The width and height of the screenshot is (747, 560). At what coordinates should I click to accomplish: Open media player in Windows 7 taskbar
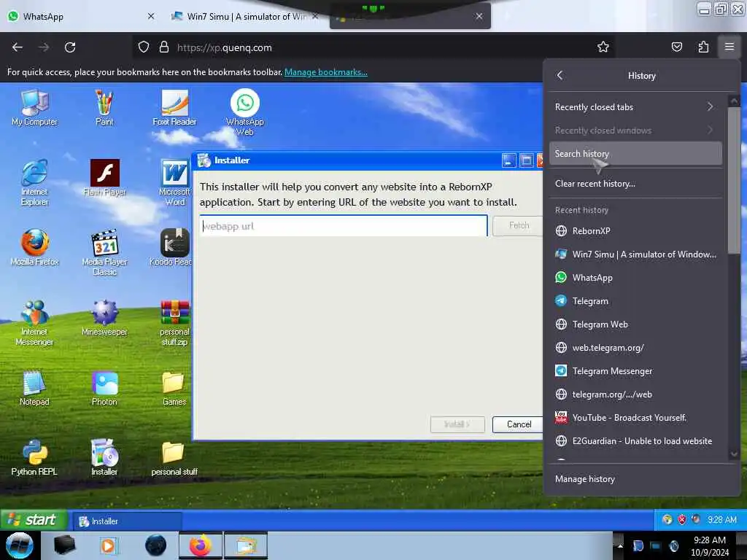(x=108, y=545)
